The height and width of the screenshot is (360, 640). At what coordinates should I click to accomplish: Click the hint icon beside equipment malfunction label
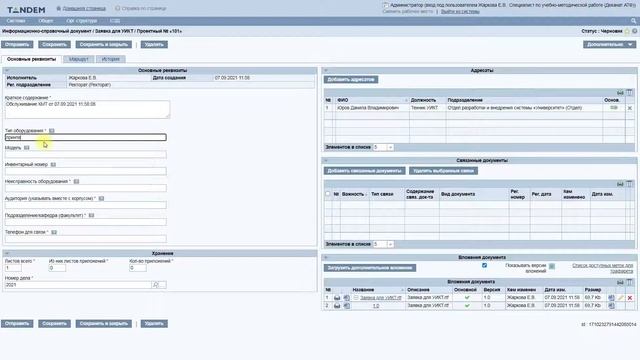(x=76, y=181)
